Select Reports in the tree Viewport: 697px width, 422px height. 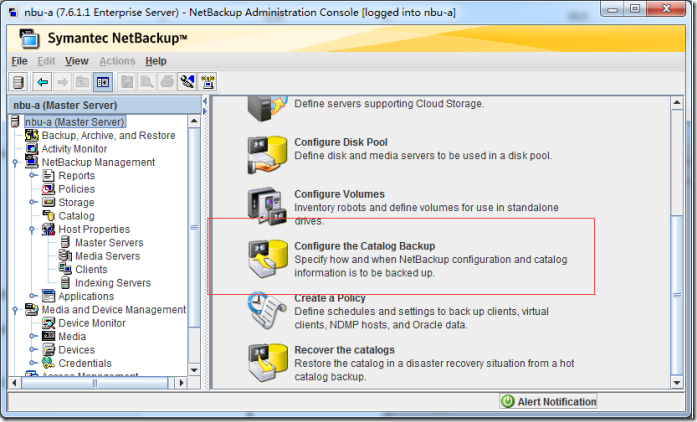click(x=76, y=176)
